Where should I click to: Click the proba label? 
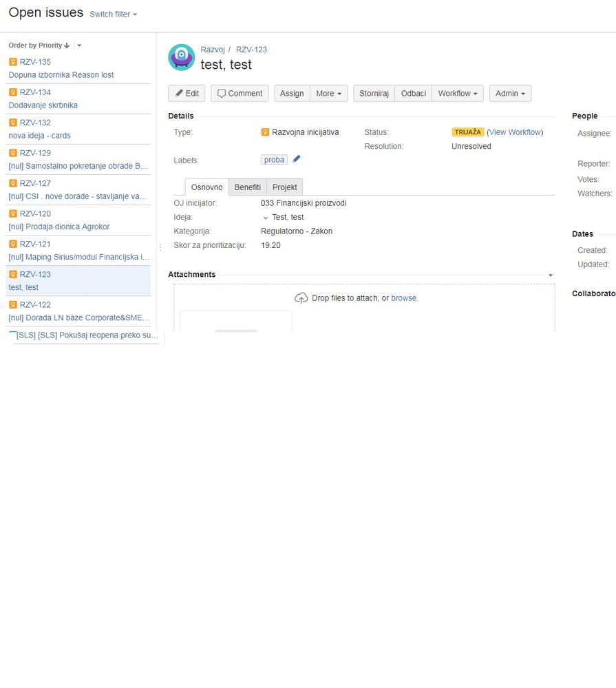coord(274,160)
